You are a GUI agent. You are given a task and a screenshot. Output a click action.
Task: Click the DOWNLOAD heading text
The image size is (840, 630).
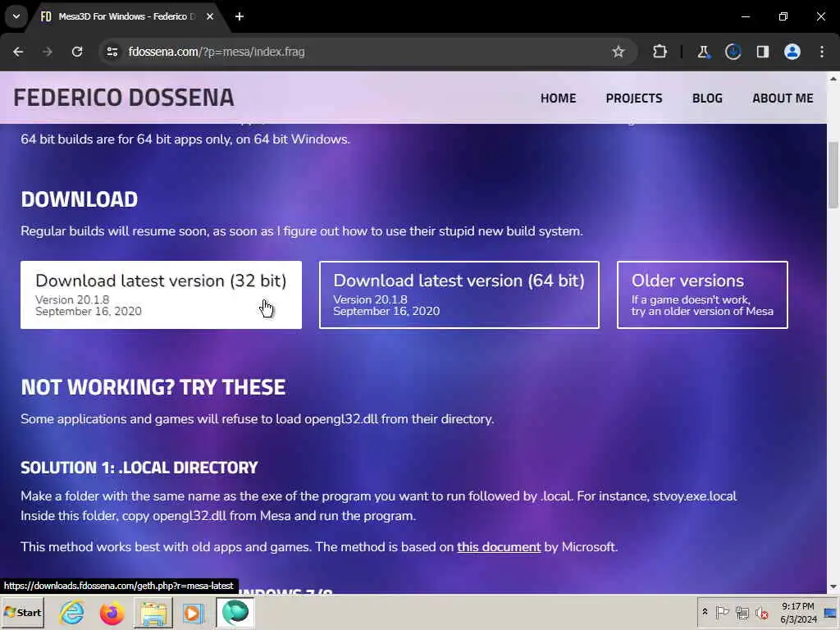tap(80, 200)
